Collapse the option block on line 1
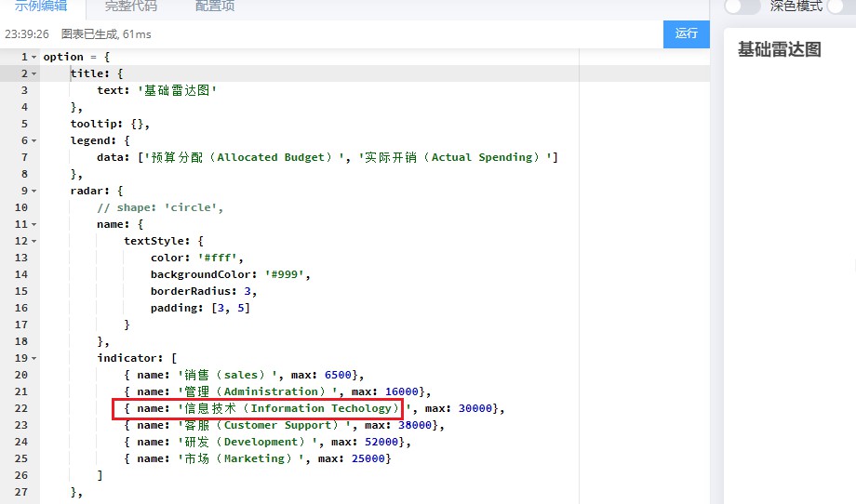856x504 pixels. point(33,57)
